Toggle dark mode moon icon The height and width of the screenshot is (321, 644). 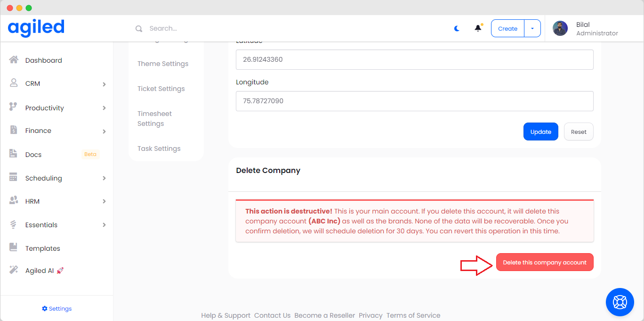[x=457, y=28]
